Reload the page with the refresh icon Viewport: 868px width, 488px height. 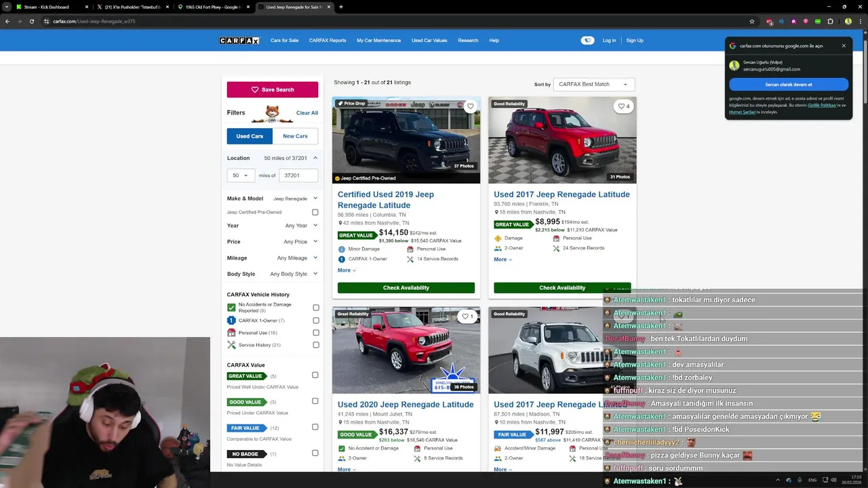(x=32, y=21)
